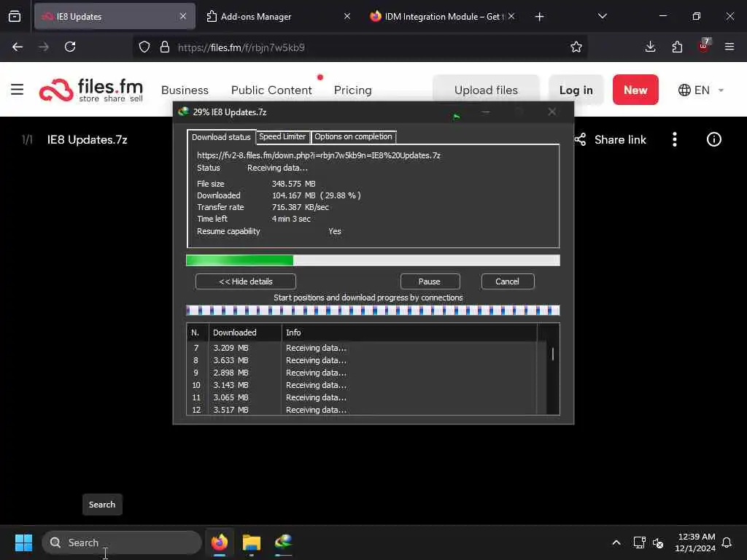Open the clock showing 12:39 AM

(695, 542)
